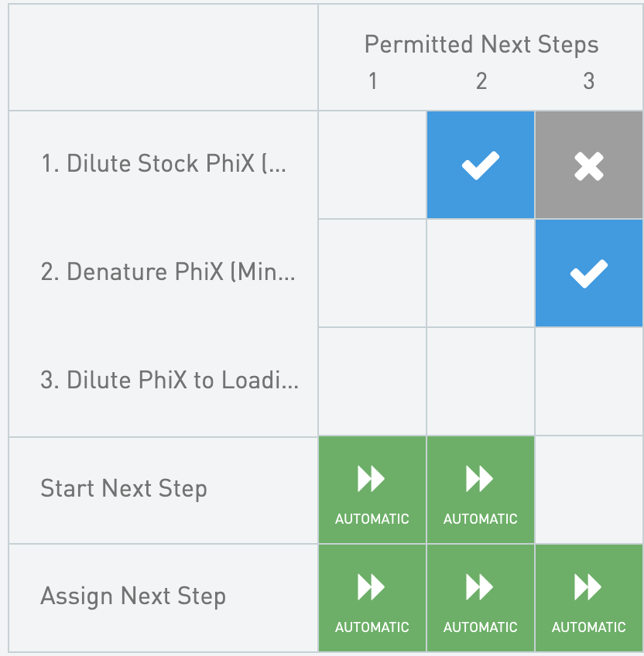This screenshot has height=656, width=644.
Task: Click the empty Start Next Step cell under column 3
Action: click(588, 490)
